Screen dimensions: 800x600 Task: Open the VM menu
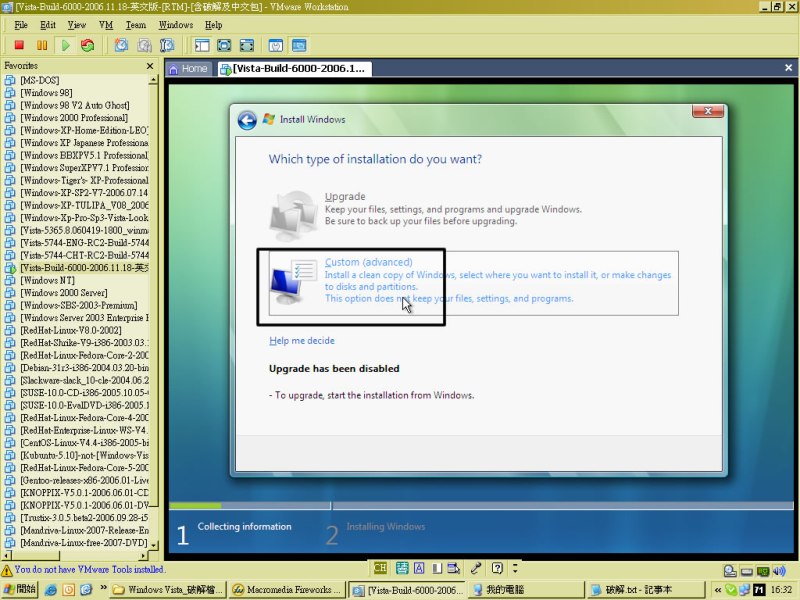(106, 25)
